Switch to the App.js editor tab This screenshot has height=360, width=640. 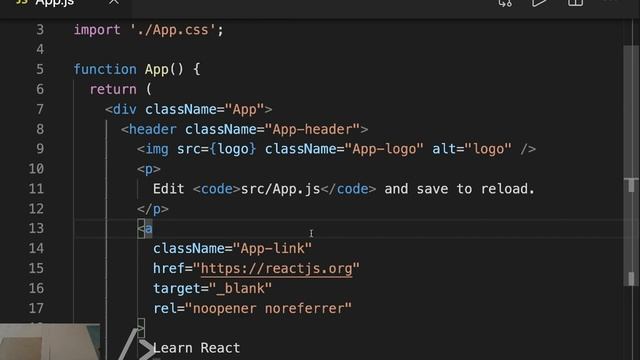click(x=54, y=3)
